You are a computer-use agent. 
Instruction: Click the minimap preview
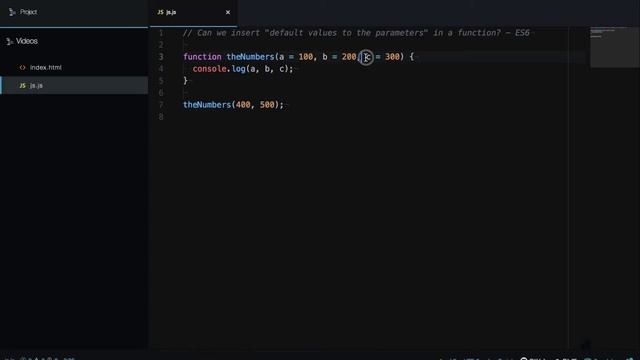pyautogui.click(x=615, y=47)
